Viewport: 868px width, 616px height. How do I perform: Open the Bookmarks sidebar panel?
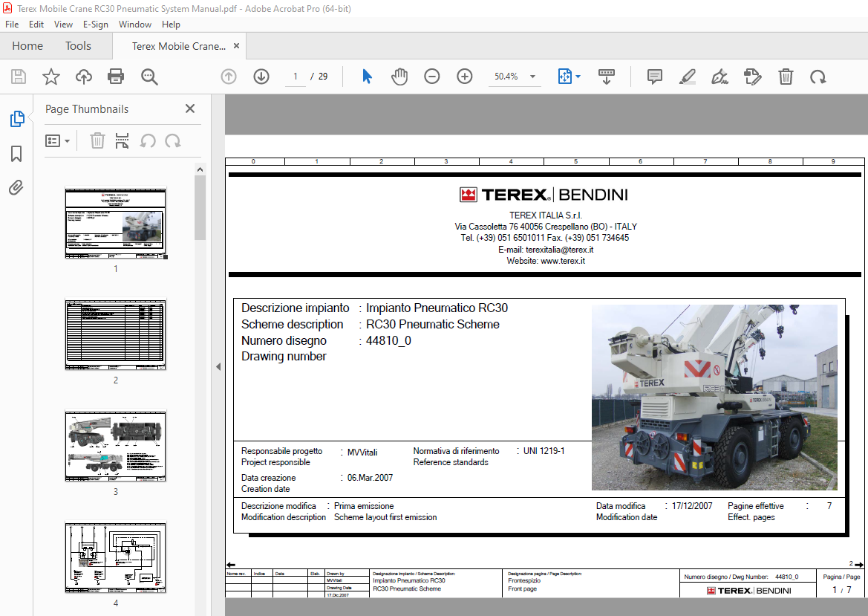tap(16, 154)
